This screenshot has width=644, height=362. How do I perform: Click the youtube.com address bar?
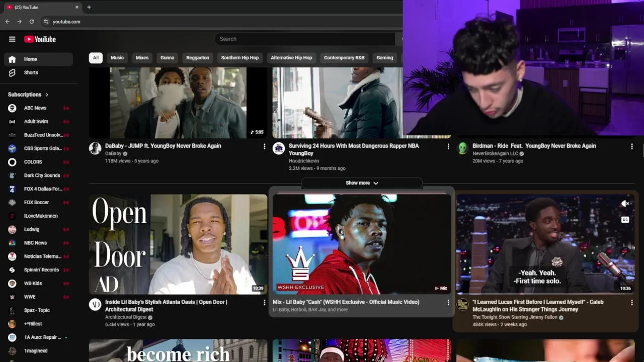coord(66,22)
